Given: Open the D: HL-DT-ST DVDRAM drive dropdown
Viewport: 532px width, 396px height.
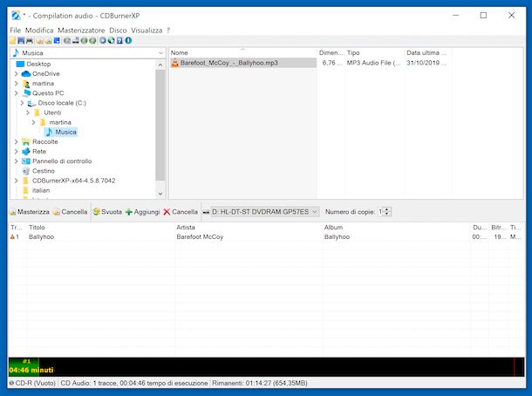Looking at the screenshot, I should point(315,212).
